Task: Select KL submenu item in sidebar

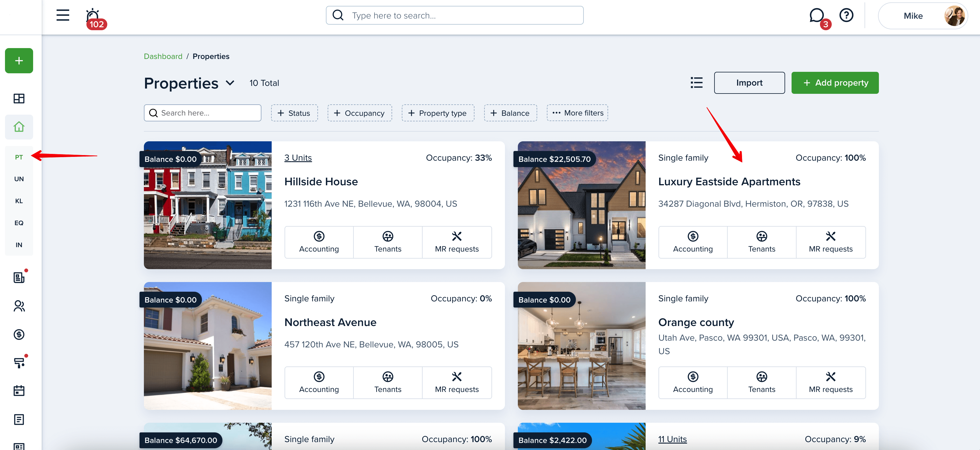Action: (19, 201)
